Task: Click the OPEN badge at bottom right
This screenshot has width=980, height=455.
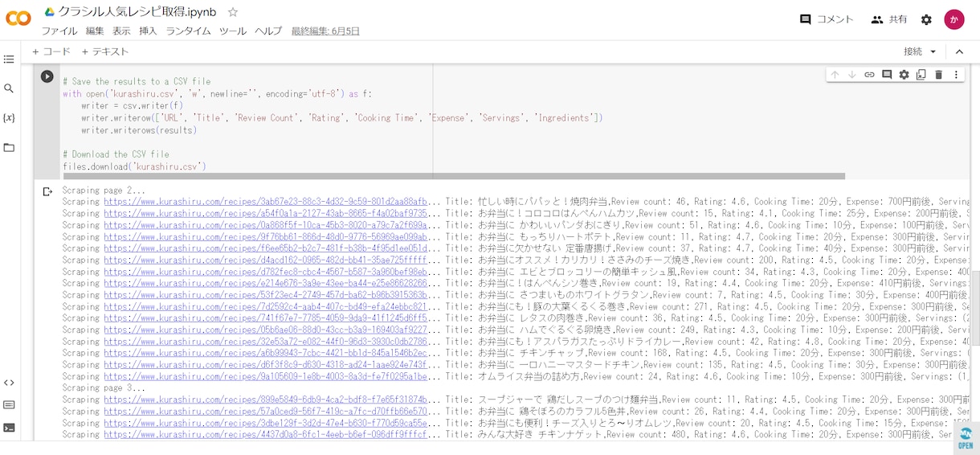Action: (x=966, y=439)
